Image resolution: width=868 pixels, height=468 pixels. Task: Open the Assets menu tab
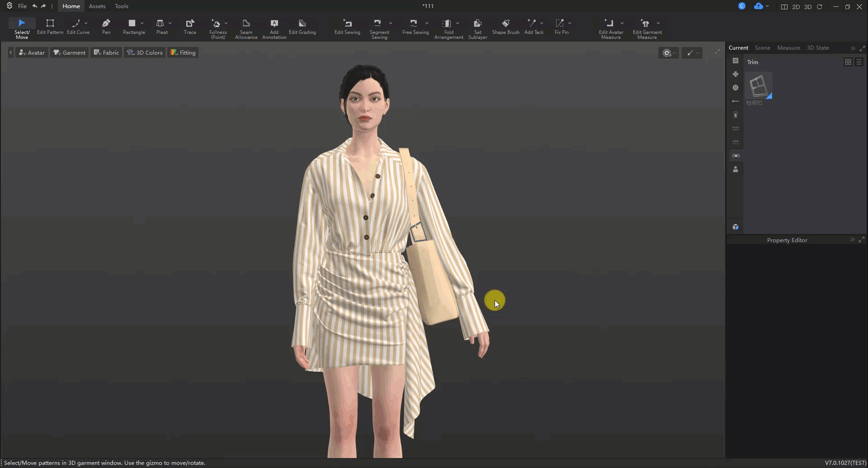[97, 6]
